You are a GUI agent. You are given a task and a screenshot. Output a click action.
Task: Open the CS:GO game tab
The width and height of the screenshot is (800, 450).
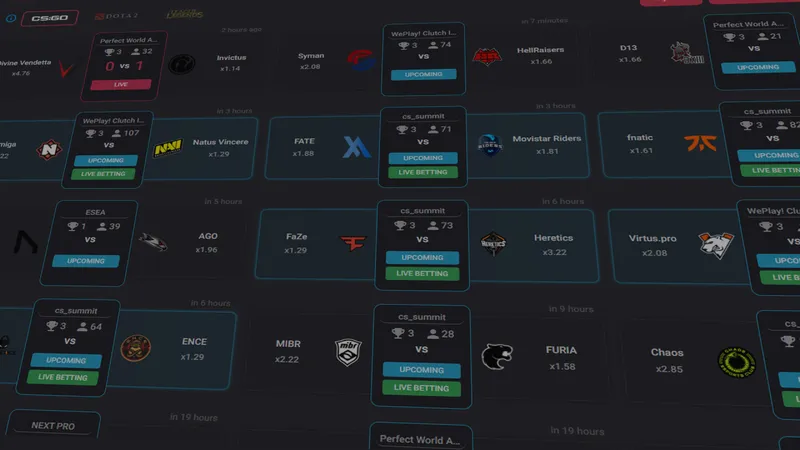(x=49, y=18)
